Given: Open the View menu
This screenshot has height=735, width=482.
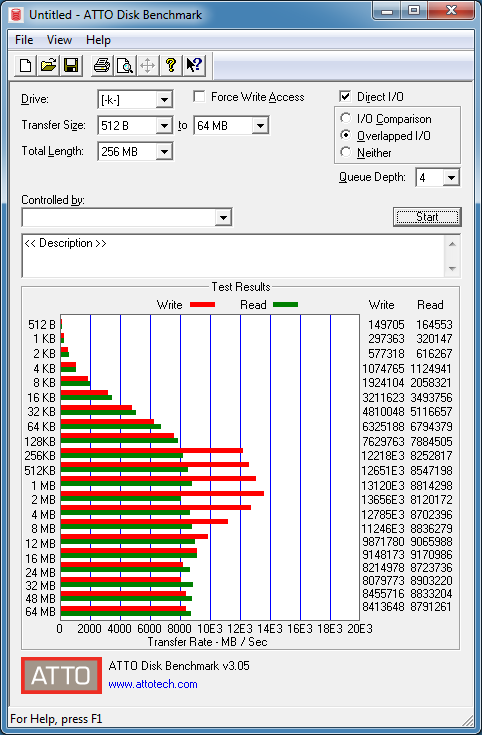Looking at the screenshot, I should 59,40.
